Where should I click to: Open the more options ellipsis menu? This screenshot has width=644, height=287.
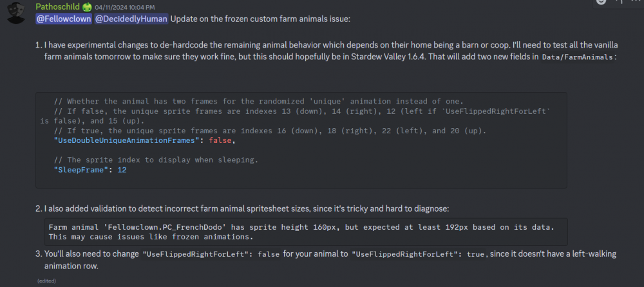click(x=636, y=2)
